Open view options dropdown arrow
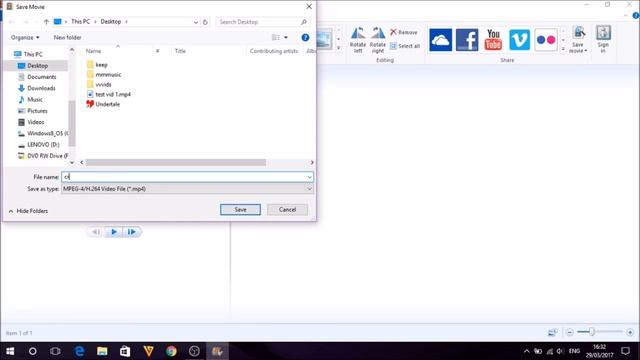This screenshot has width=640, height=360. [x=286, y=38]
